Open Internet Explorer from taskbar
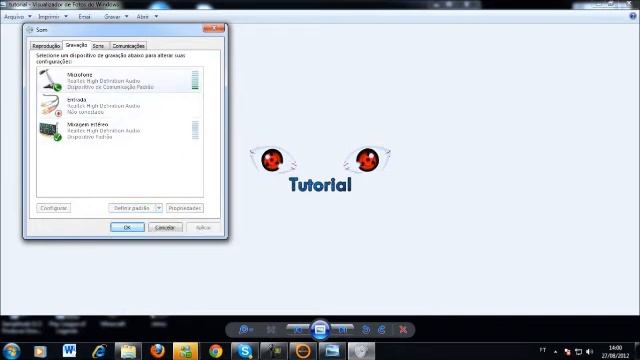The height and width of the screenshot is (360, 640). point(99,351)
